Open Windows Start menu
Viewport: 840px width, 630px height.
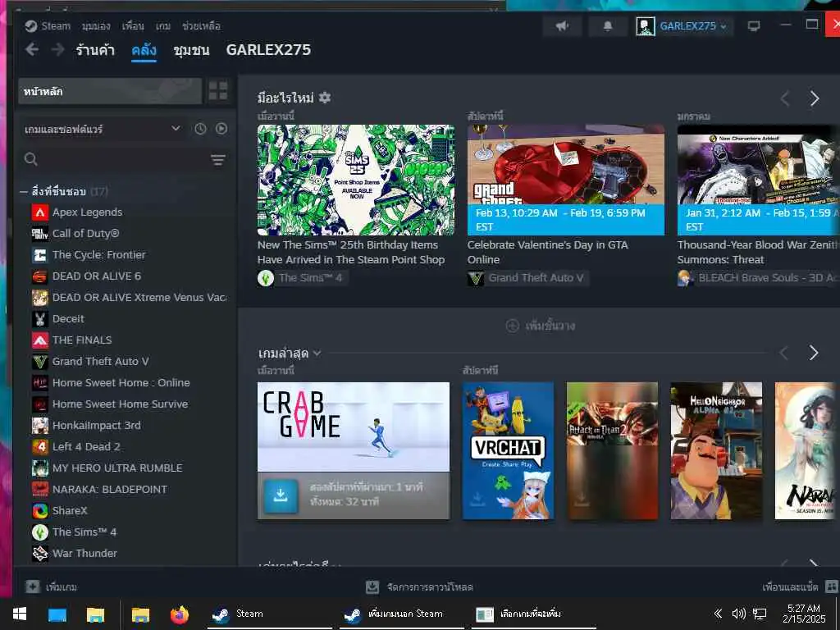coord(20,614)
